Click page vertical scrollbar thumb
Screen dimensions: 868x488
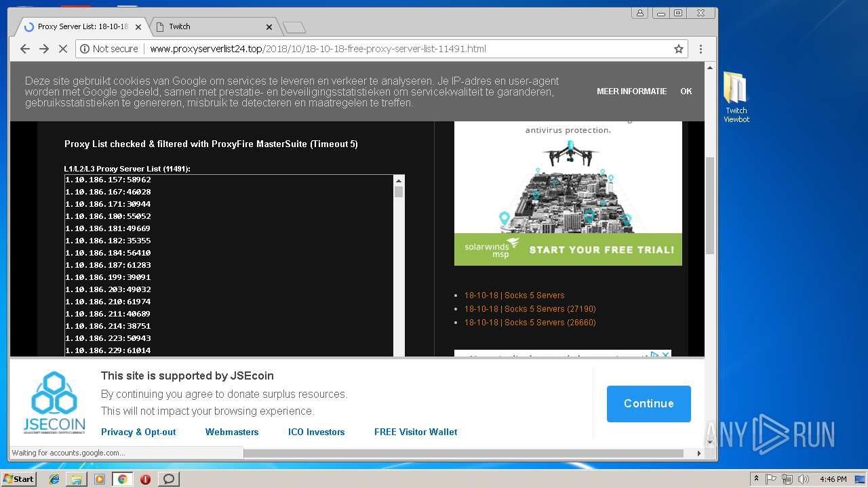click(x=710, y=205)
